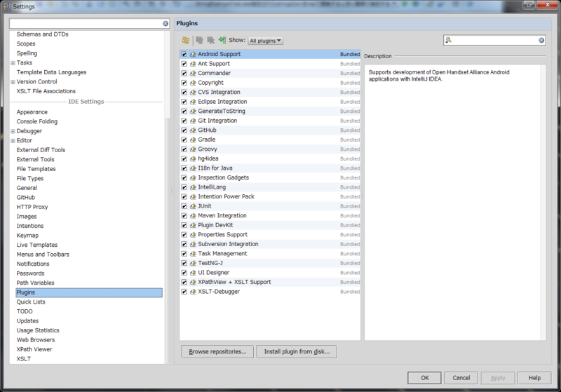
Task: Click the GitHub plugin icon
Action: pos(193,130)
